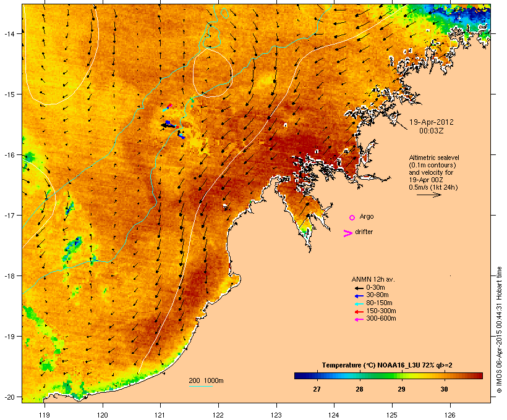Click the magenta 300-600m legend arrow
This screenshot has height=420, width=507.
(359, 319)
